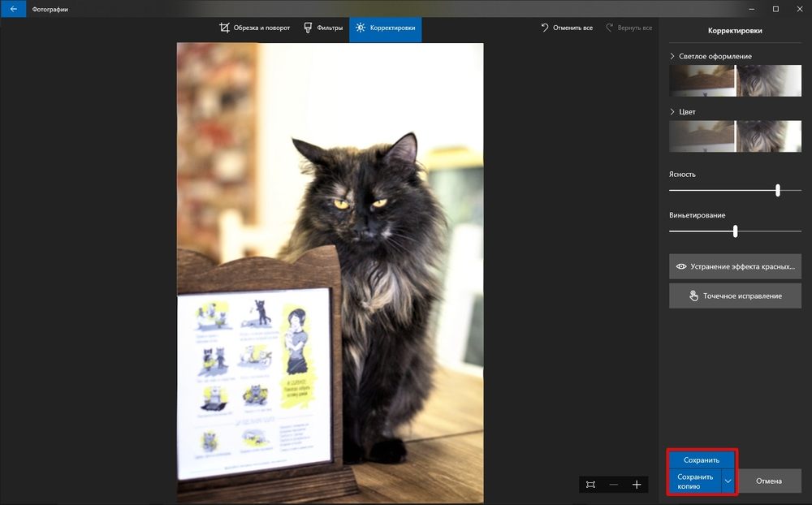
Task: Expand the Цвет section
Action: coord(683,111)
